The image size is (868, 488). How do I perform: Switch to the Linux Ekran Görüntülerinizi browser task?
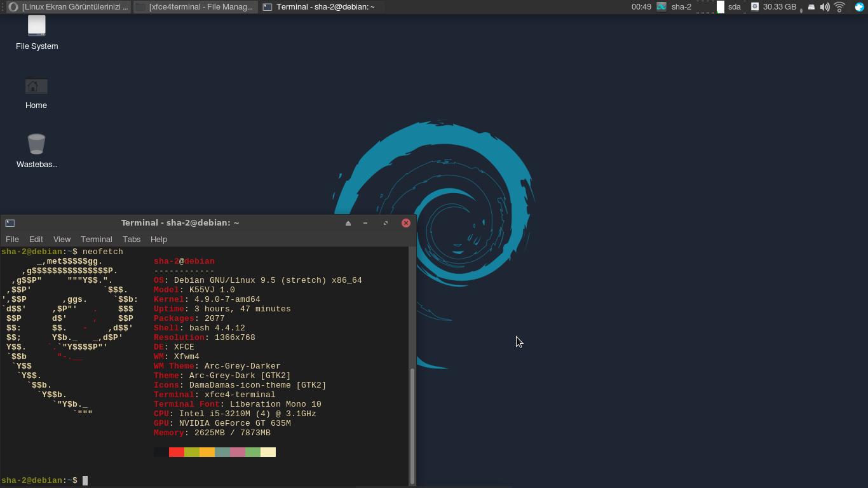[x=69, y=7]
